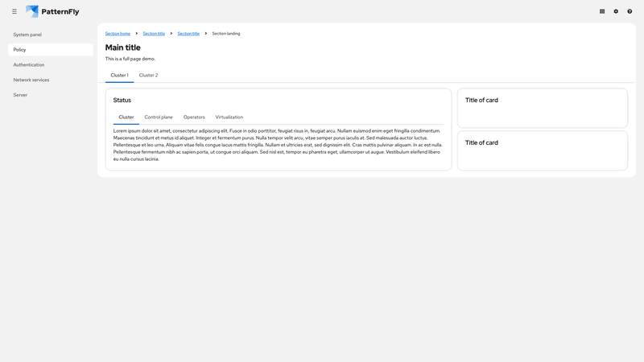Click the PatternFly logo
Screen dimensions: 644x362
[x=52, y=11]
